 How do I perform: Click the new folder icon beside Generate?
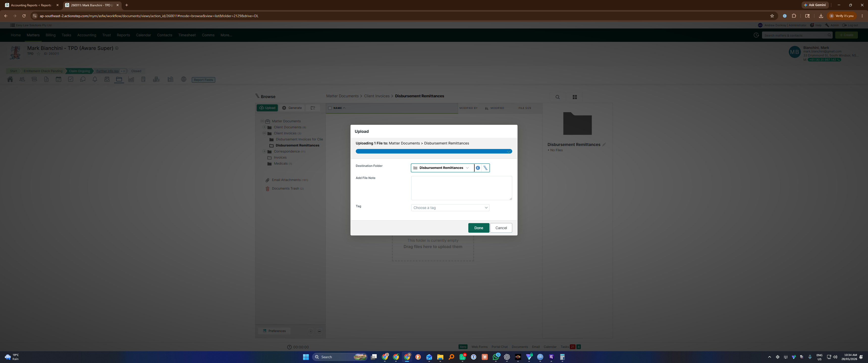313,108
